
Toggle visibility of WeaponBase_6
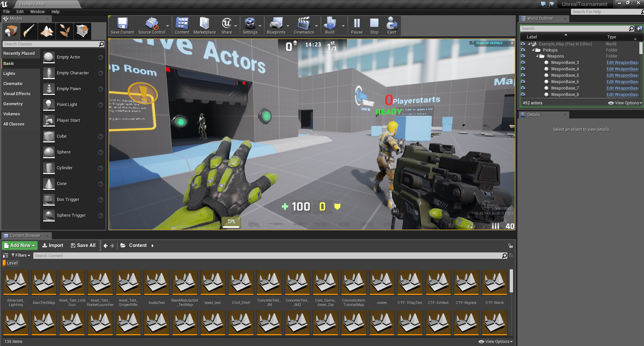[x=523, y=82]
